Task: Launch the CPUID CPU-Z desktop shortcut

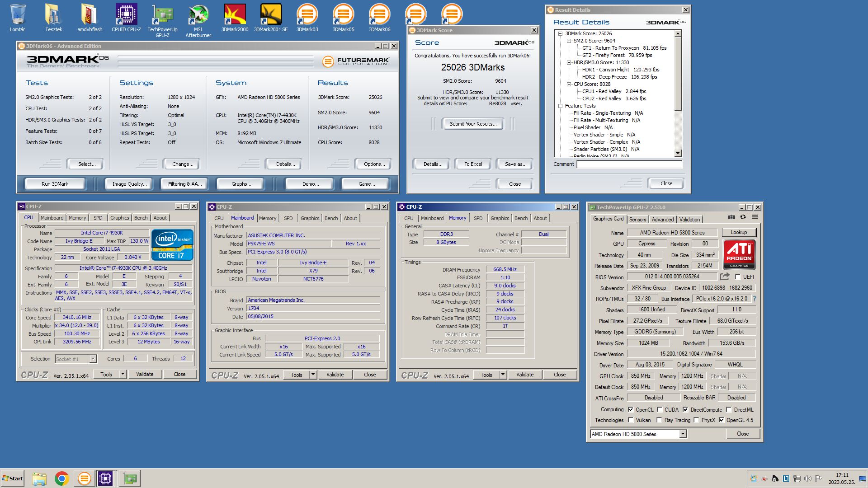Action: tap(126, 18)
